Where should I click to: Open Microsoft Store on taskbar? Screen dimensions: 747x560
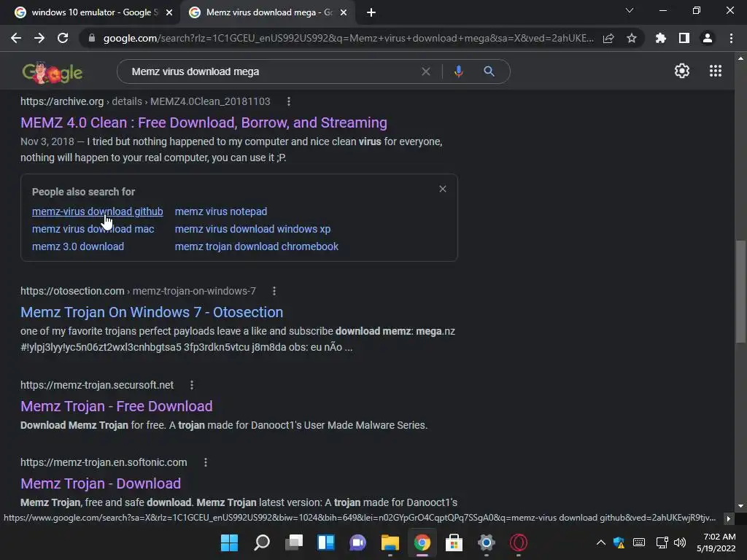tap(454, 542)
